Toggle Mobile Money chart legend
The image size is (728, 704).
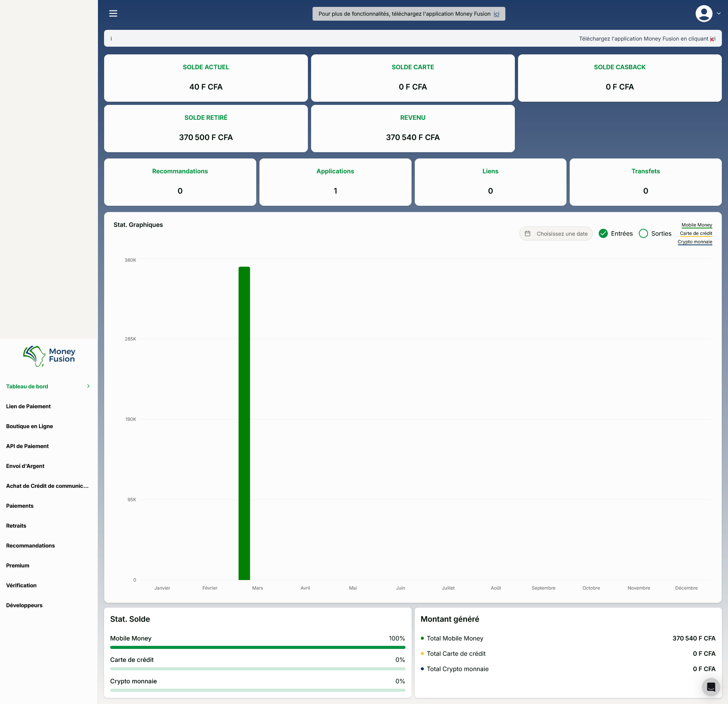pyautogui.click(x=696, y=225)
